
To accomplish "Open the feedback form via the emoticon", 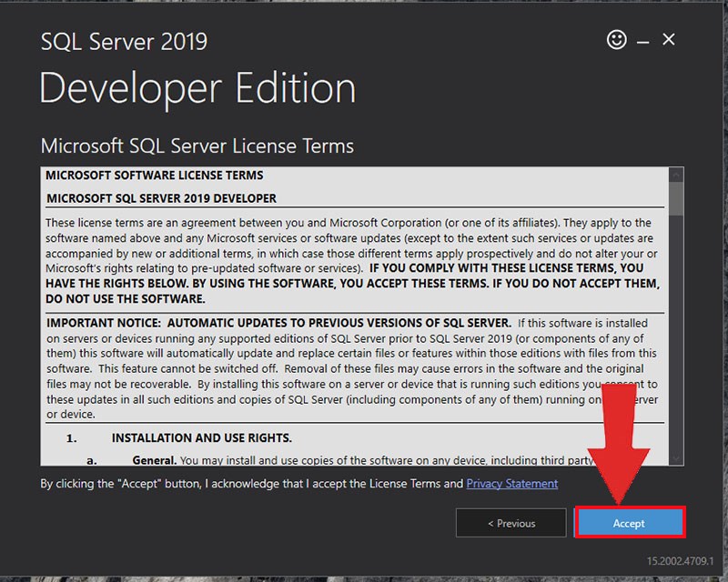I will [617, 40].
